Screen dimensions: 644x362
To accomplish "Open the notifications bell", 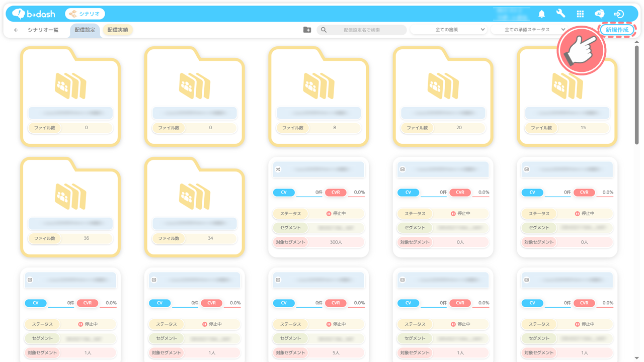I will (x=542, y=14).
